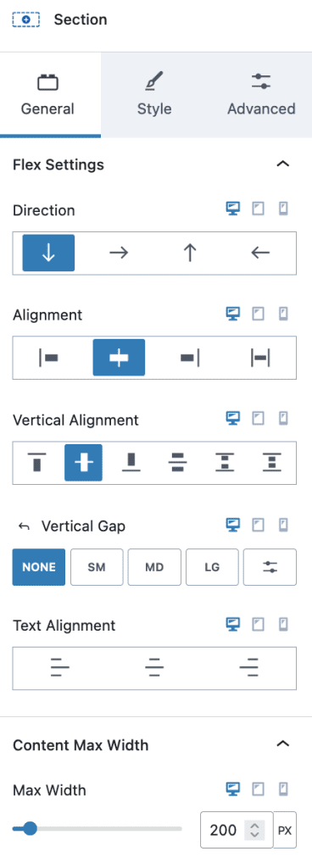Set Vertical Gap to MD
The image size is (312, 868).
154,567
